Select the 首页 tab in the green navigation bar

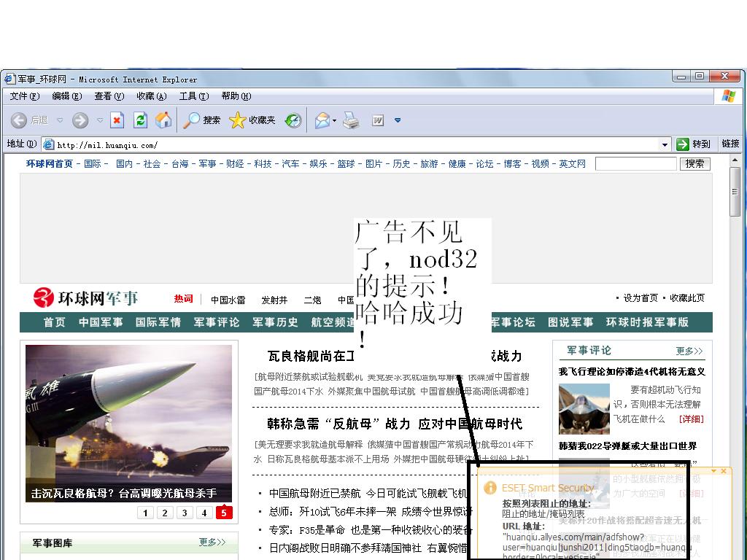point(54,322)
